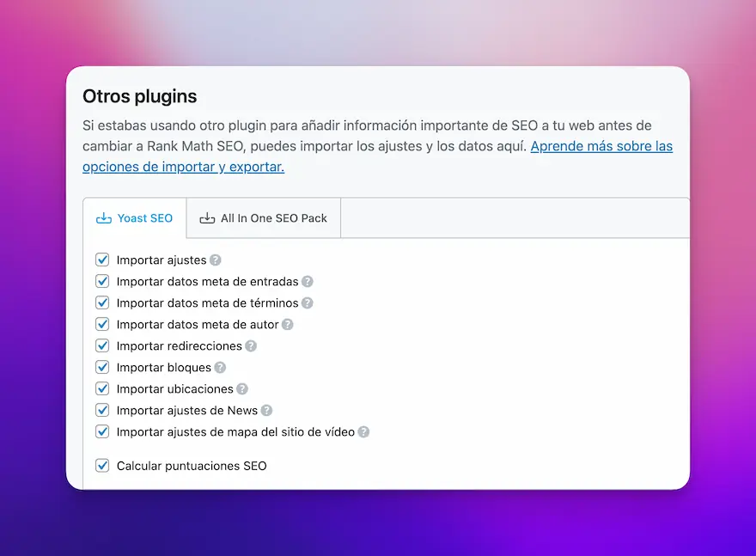Toggle Importar datos meta de entradas checkbox
This screenshot has height=556, width=756.
coord(102,281)
